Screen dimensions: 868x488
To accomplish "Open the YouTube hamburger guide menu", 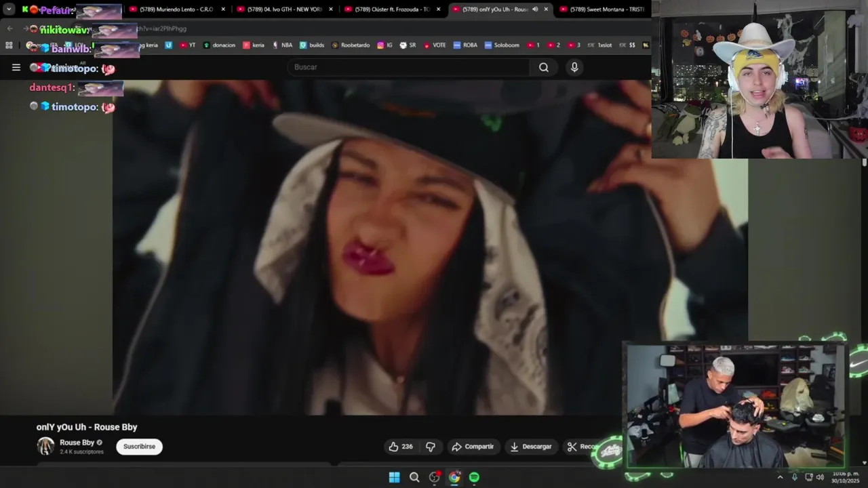I will pos(16,67).
